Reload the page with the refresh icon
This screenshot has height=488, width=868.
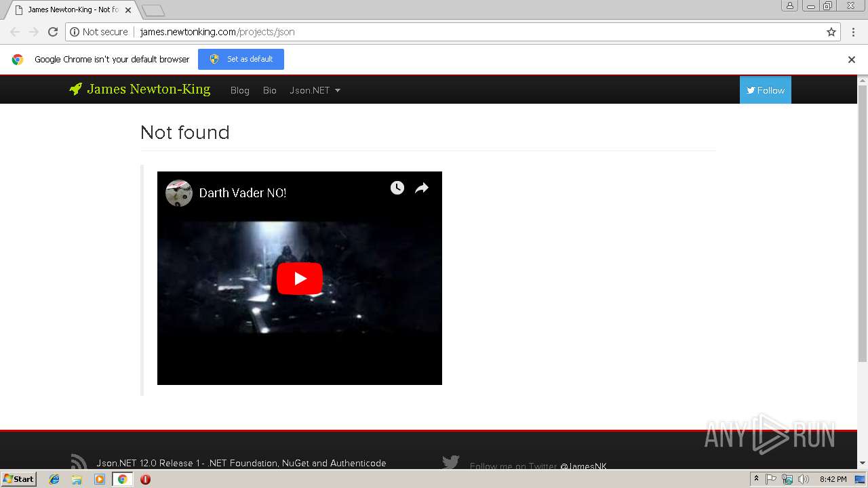click(53, 32)
